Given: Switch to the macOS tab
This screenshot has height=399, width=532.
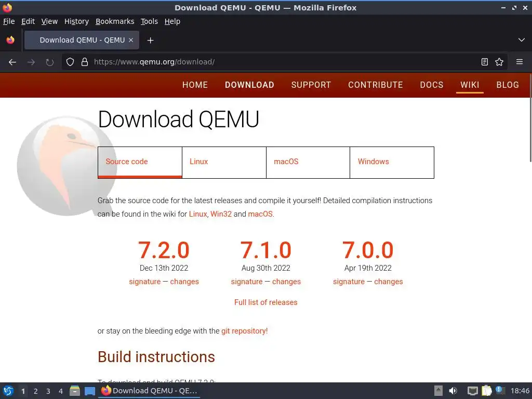Looking at the screenshot, I should click(x=308, y=162).
